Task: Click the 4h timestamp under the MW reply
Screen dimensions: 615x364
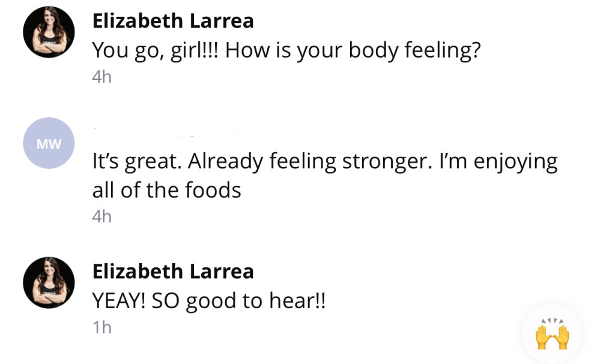Action: 102,216
